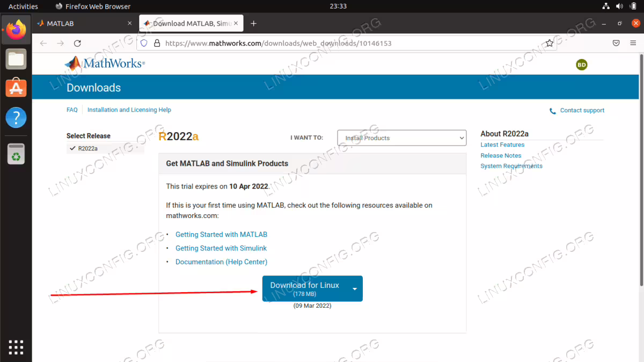The width and height of the screenshot is (644, 362).
Task: Open the Ubuntu Software dock icon
Action: coord(16,88)
